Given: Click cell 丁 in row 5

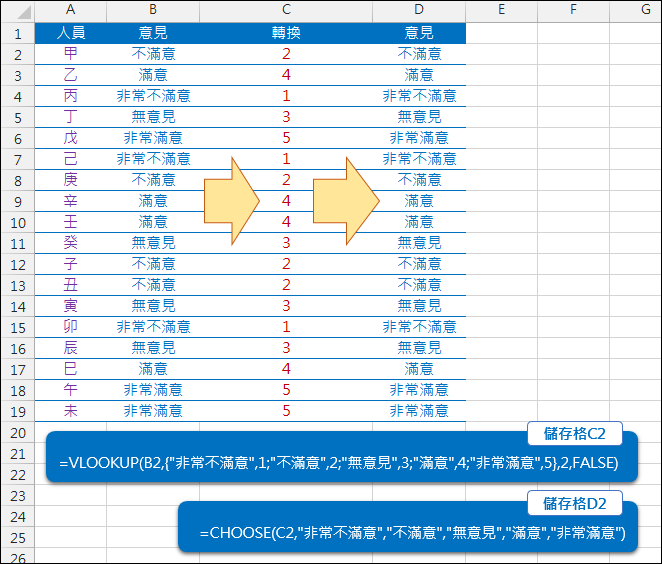Looking at the screenshot, I should coord(71,117).
